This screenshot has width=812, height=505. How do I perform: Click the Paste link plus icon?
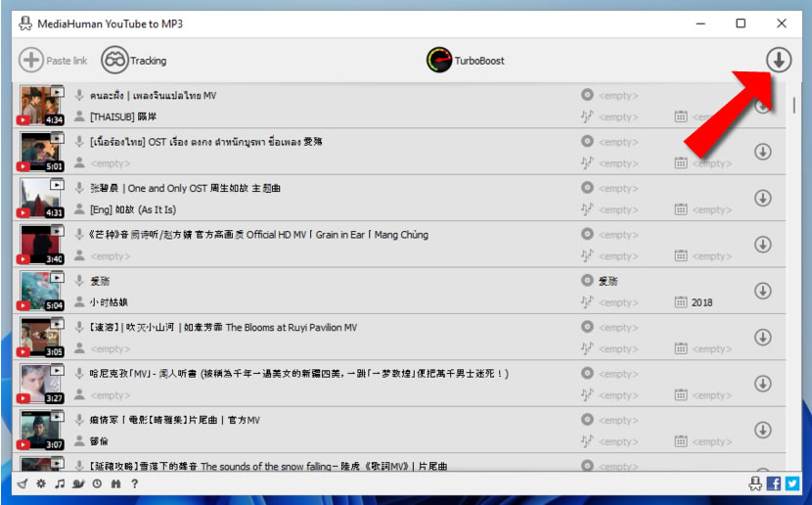click(30, 60)
